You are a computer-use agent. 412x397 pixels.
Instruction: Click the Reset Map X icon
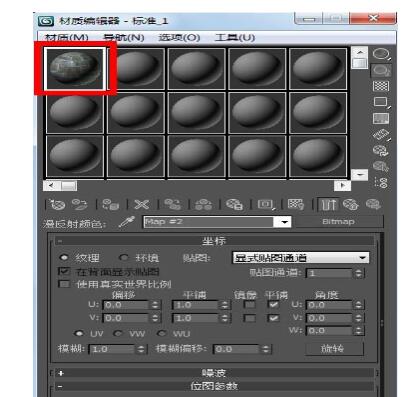[x=141, y=204]
